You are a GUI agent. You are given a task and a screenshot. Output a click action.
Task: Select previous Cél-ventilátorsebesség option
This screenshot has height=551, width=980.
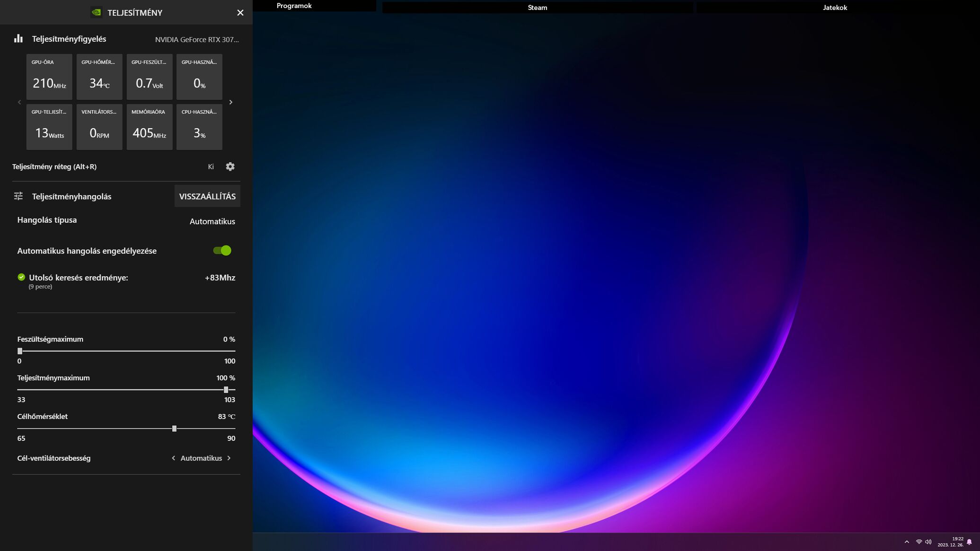click(x=173, y=458)
